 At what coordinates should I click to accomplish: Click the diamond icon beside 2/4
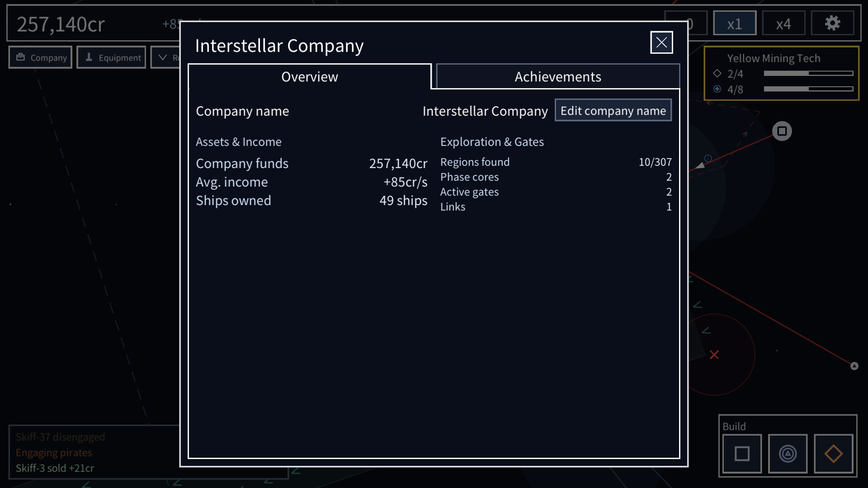717,73
